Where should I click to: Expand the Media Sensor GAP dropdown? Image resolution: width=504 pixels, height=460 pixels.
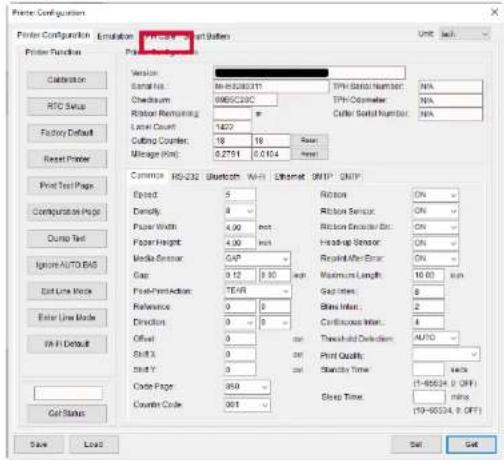[x=257, y=259]
